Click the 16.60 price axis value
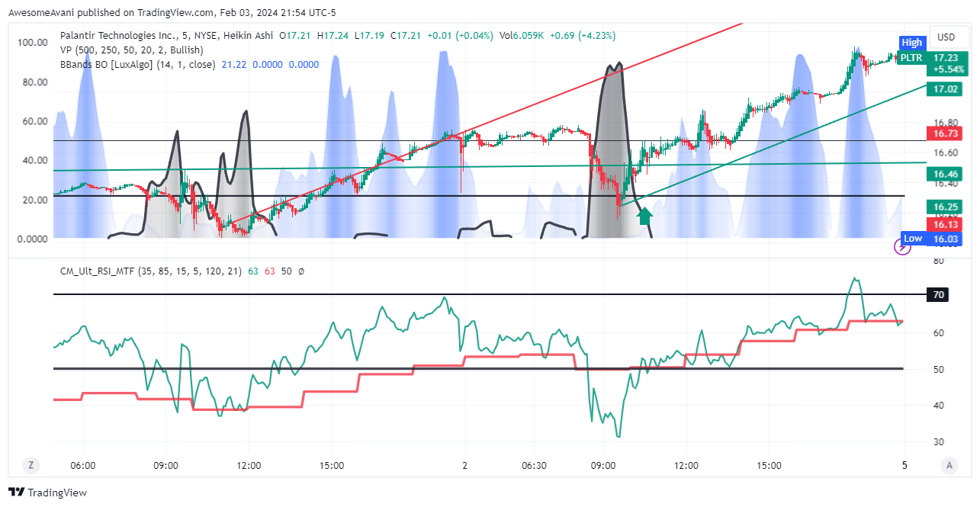Screen dimensions: 980x507 (946, 152)
